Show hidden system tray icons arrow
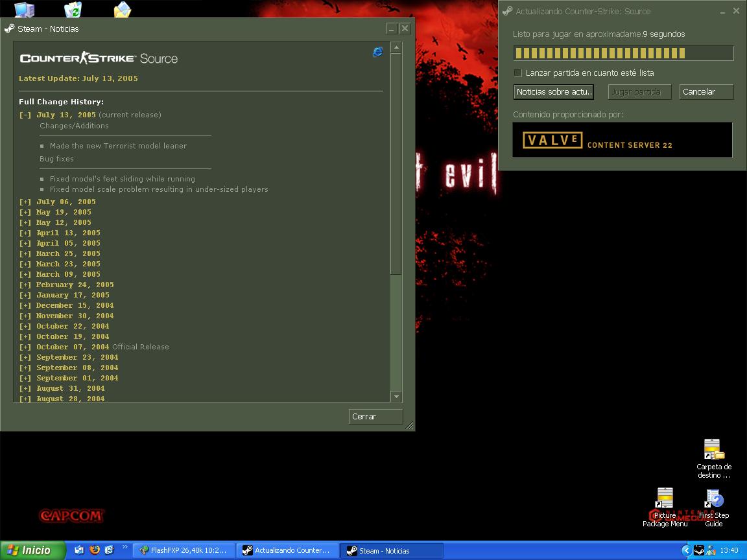This screenshot has height=560, width=747. coord(686,550)
